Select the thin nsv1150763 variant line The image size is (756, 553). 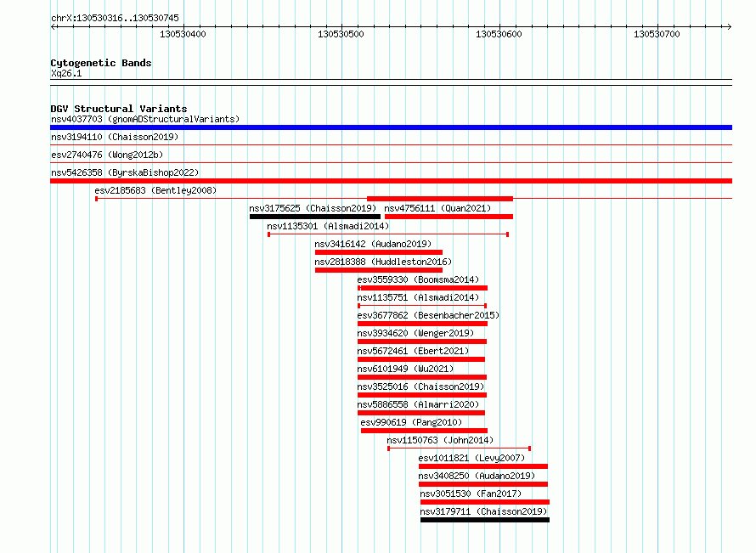point(459,449)
